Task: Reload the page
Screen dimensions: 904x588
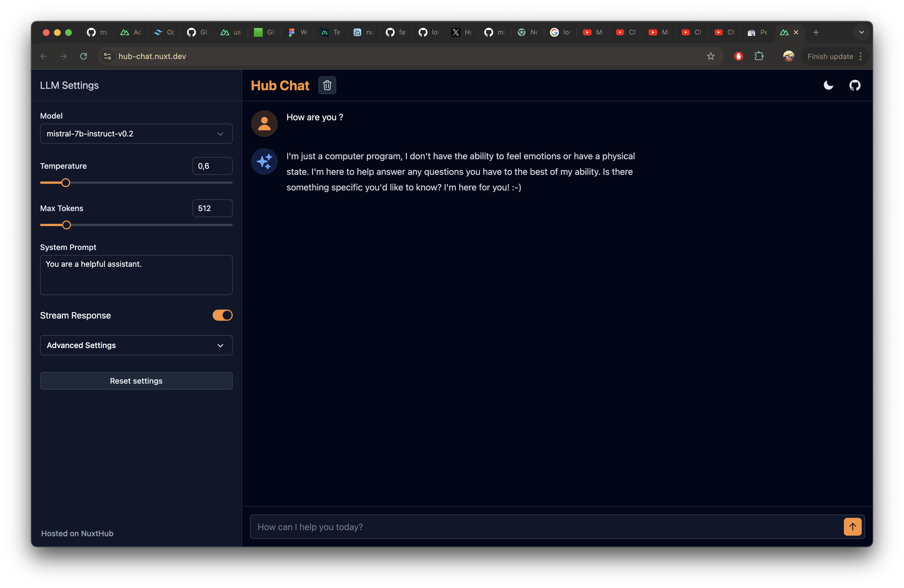Action: (x=84, y=56)
